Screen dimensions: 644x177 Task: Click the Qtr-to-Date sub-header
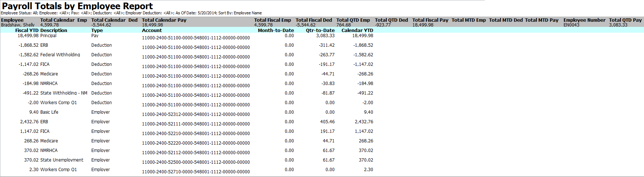coord(320,31)
